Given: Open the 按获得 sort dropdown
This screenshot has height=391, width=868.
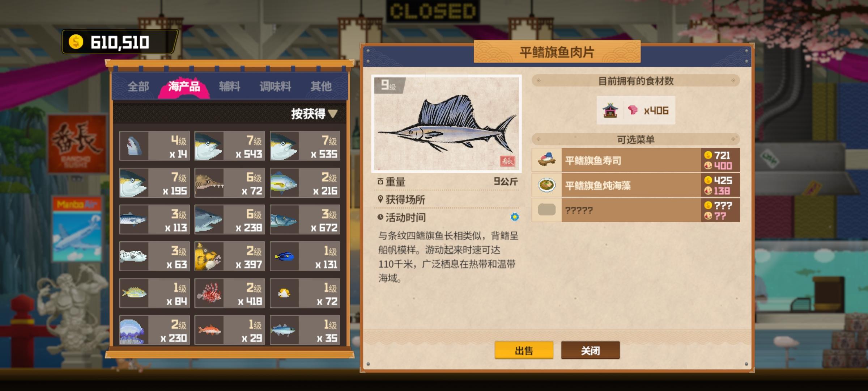Looking at the screenshot, I should click(x=314, y=114).
